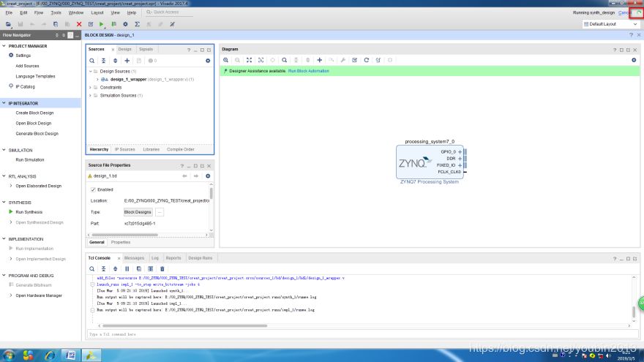
Task: Click Generate Block Design in navigator
Action: pyautogui.click(x=37, y=134)
